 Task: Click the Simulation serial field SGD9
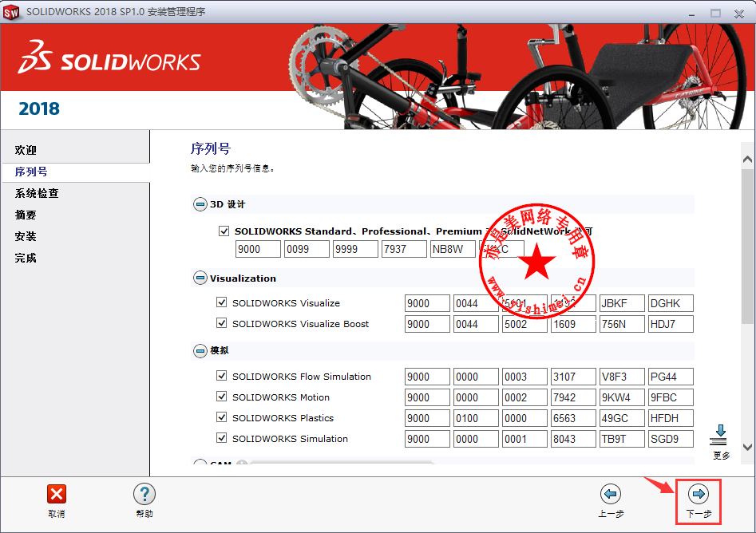pyautogui.click(x=671, y=439)
